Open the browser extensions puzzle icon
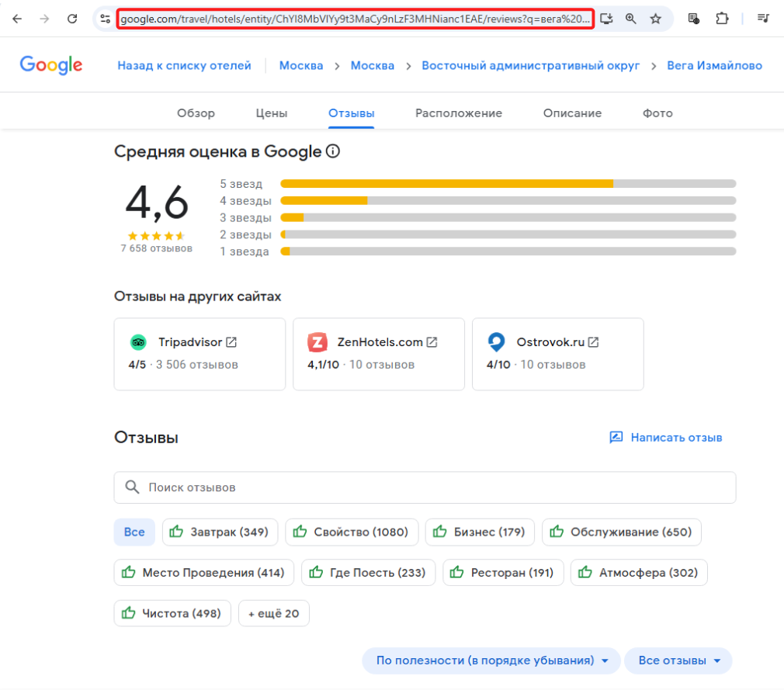The image size is (784, 690). (722, 19)
